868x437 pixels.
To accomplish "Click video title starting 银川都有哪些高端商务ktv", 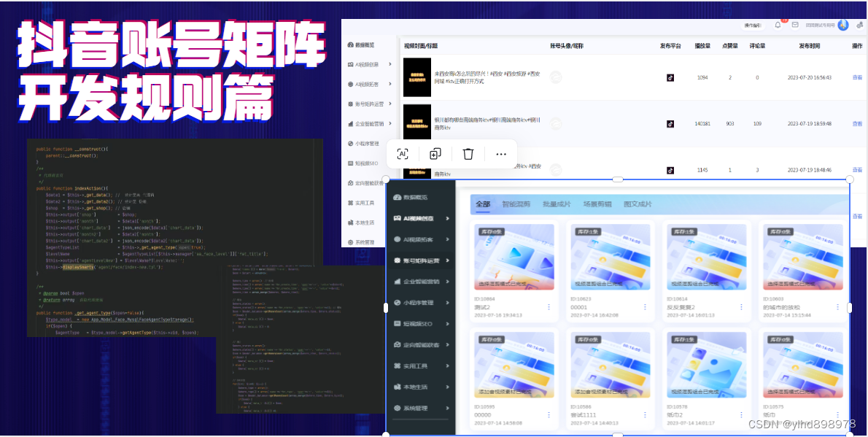I will pos(488,123).
